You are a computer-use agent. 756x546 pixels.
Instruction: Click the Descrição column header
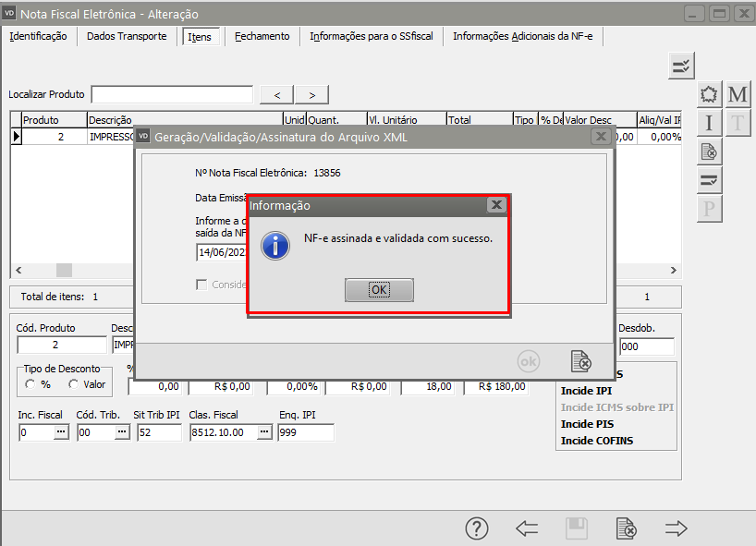185,119
